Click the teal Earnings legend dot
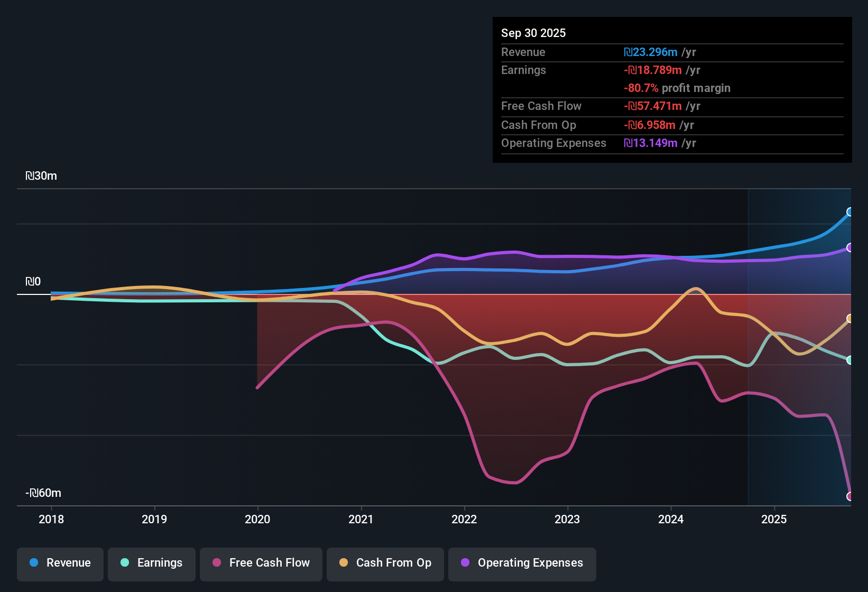Screen dimensions: 868x592 click(x=124, y=563)
